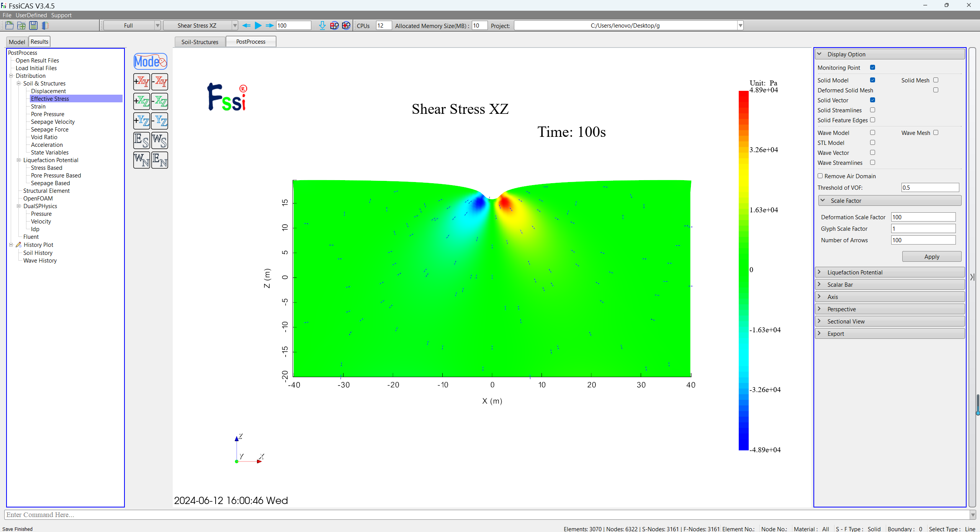Enable Deformed Solid Mesh checkbox
Screen dimensions: 980x532
click(x=936, y=90)
